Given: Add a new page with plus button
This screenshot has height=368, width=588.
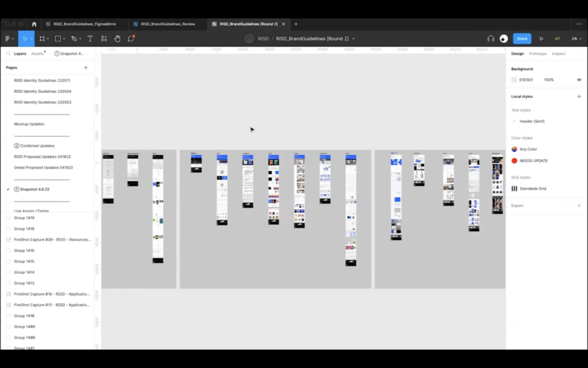Looking at the screenshot, I should coord(86,68).
